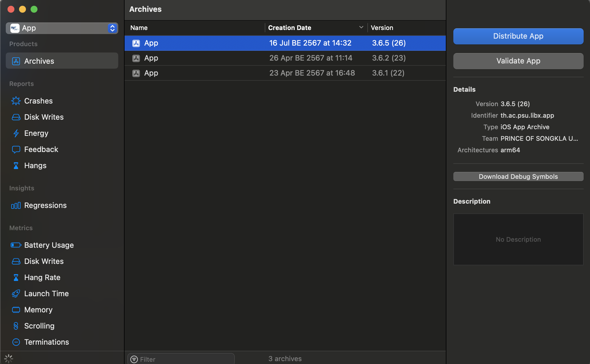Click the Launch Time rocket icon
The width and height of the screenshot is (590, 364).
(x=16, y=294)
